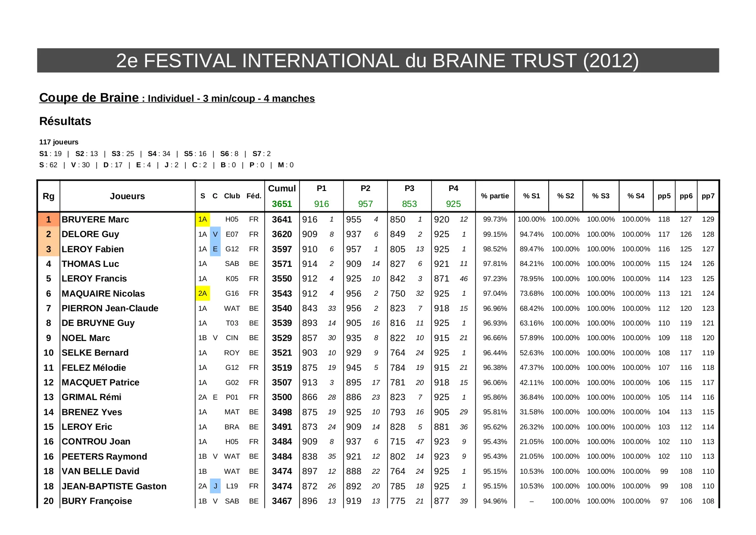This screenshot has width=756, height=535.
Task: Select the "Joueurs" column header
Action: (127, 196)
